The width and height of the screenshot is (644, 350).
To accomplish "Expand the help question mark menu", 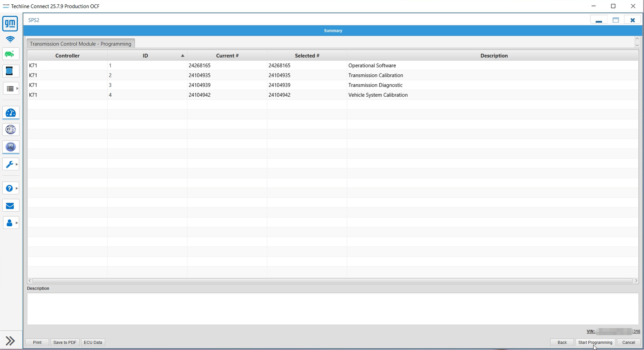I will pyautogui.click(x=11, y=188).
